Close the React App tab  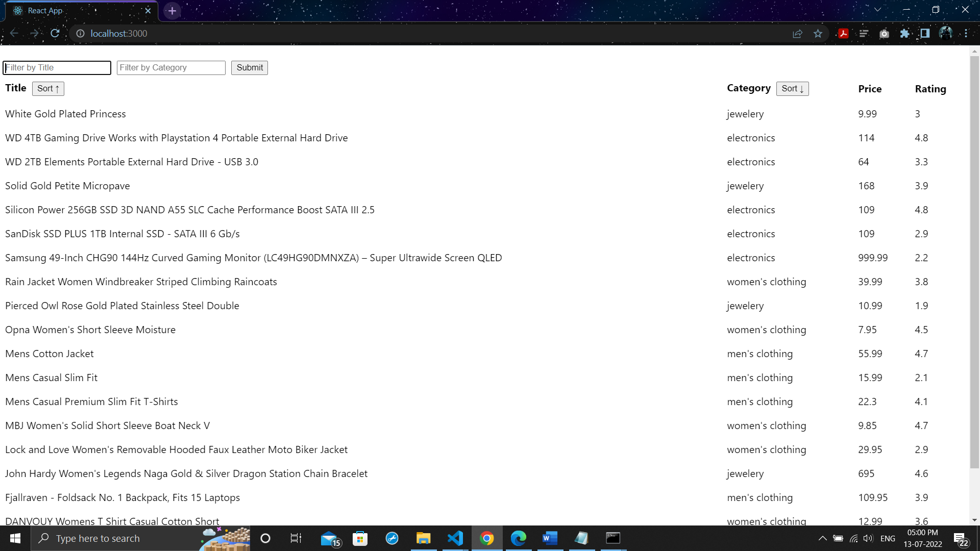click(148, 10)
